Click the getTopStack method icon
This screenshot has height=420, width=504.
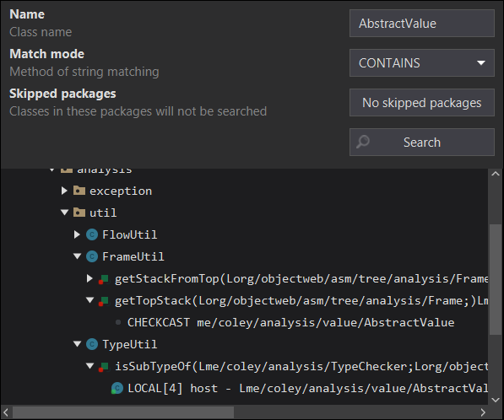tap(104, 301)
